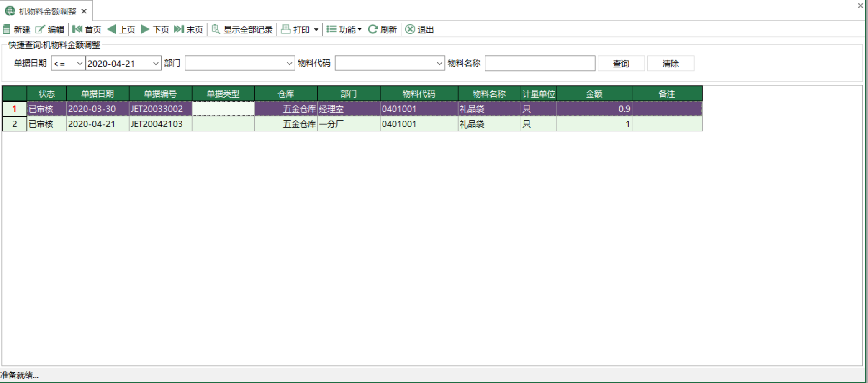Image resolution: width=868 pixels, height=383 pixels.
Task: Click the 物料代码 column header
Action: [419, 94]
